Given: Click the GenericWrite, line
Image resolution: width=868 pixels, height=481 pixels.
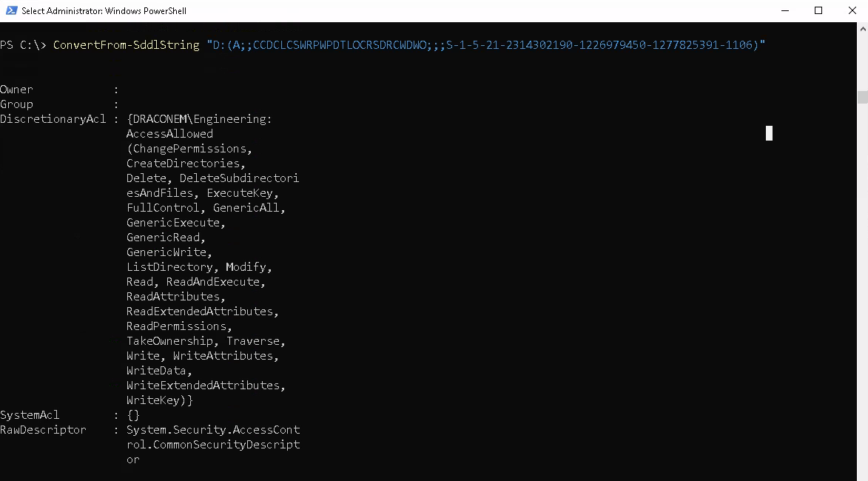Looking at the screenshot, I should click(x=169, y=252).
